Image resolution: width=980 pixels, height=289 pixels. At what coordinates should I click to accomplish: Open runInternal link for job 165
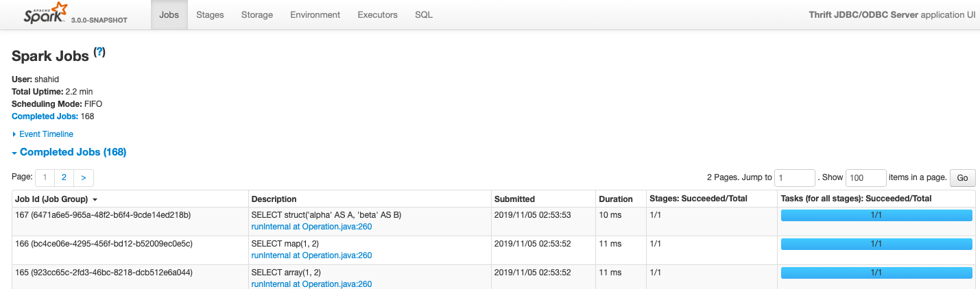click(311, 284)
